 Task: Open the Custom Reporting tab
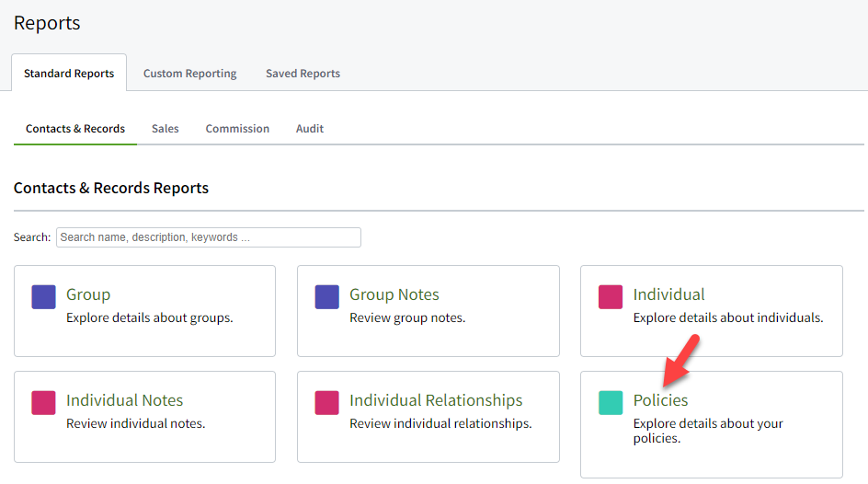click(189, 73)
